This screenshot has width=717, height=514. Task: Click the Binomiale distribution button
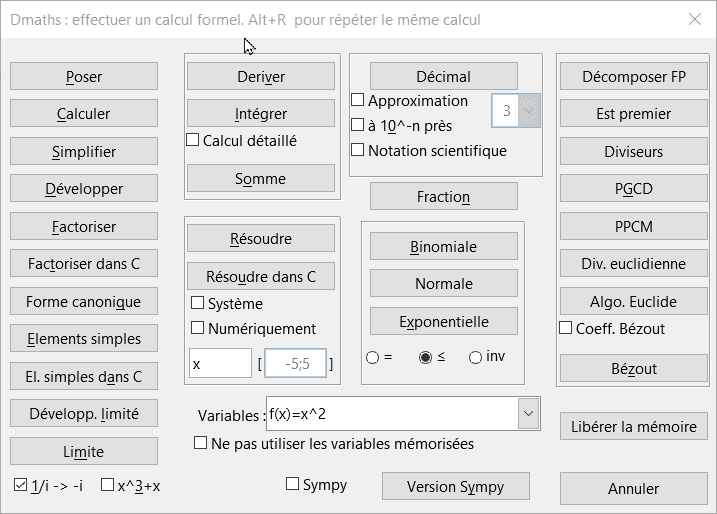tap(444, 247)
